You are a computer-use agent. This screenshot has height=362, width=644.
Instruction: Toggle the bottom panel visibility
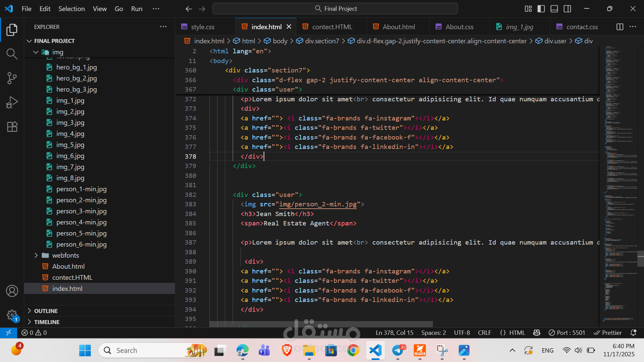[x=554, y=9]
